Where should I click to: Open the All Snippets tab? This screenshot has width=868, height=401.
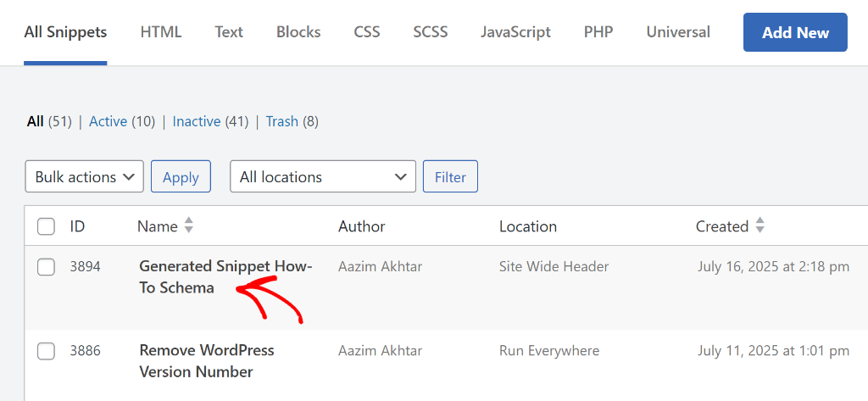[x=65, y=32]
